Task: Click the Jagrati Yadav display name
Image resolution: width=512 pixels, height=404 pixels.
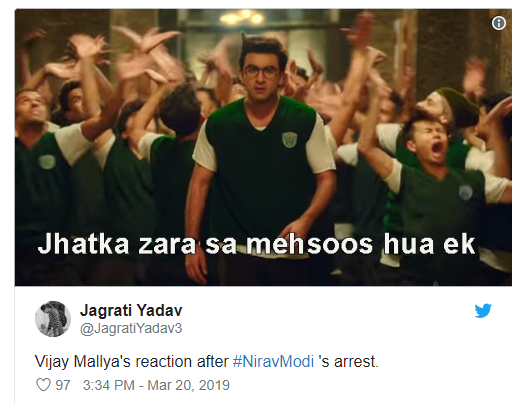Action: (131, 310)
